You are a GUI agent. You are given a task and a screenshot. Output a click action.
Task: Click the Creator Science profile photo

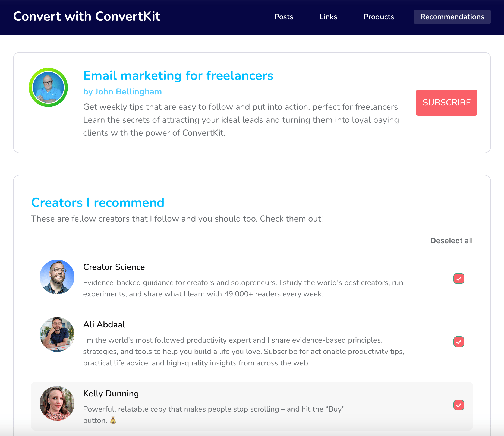click(57, 277)
